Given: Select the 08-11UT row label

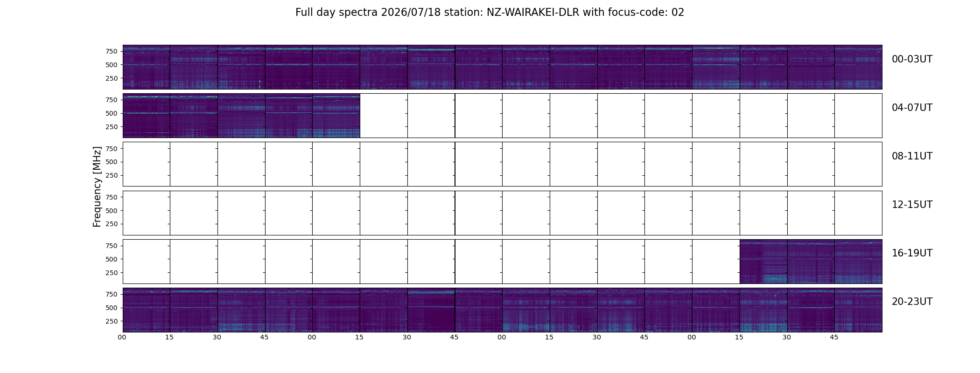Looking at the screenshot, I should coord(912,156).
